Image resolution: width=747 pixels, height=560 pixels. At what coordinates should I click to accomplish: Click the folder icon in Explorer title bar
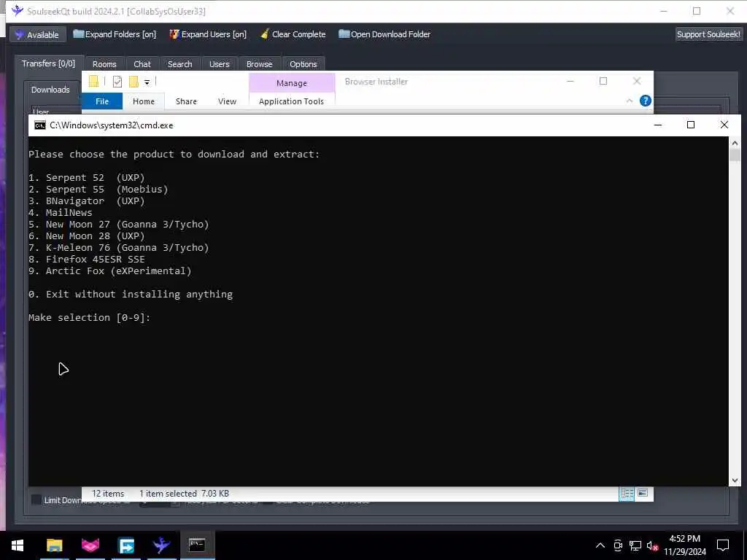(x=94, y=82)
